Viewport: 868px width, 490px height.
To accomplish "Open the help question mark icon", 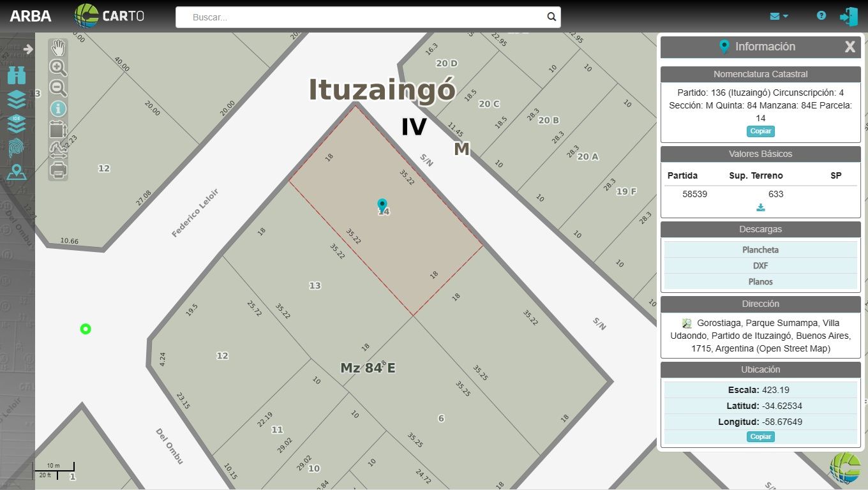I will [821, 16].
